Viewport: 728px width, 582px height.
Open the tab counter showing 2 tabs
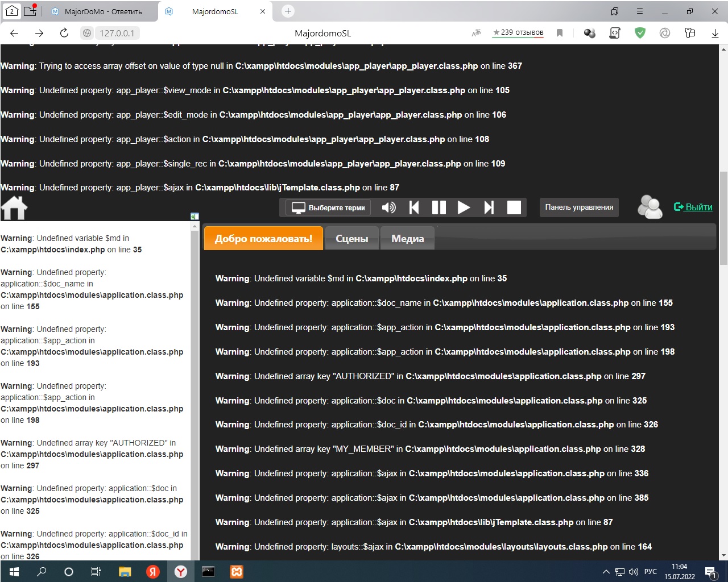pos(11,11)
